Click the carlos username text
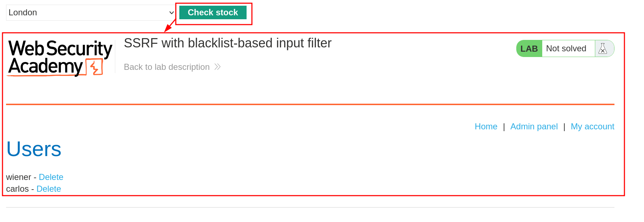This screenshot has width=644, height=222. coord(17,189)
